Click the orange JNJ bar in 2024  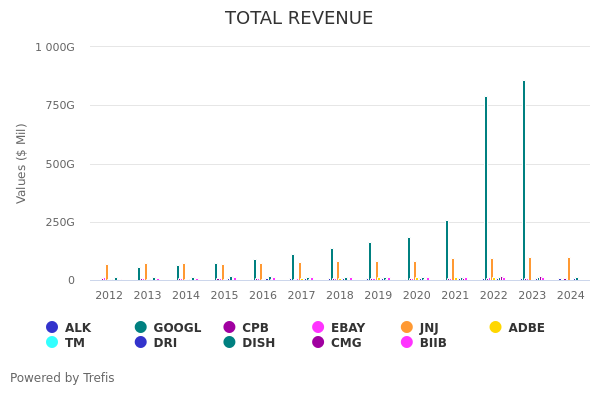569,269
